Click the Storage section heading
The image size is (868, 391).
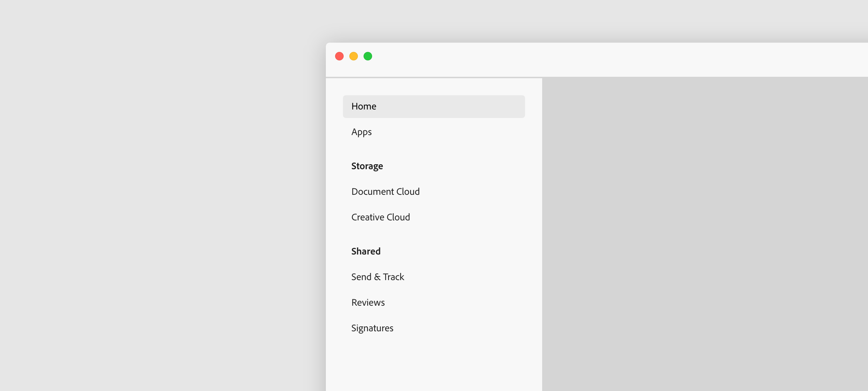coord(367,166)
